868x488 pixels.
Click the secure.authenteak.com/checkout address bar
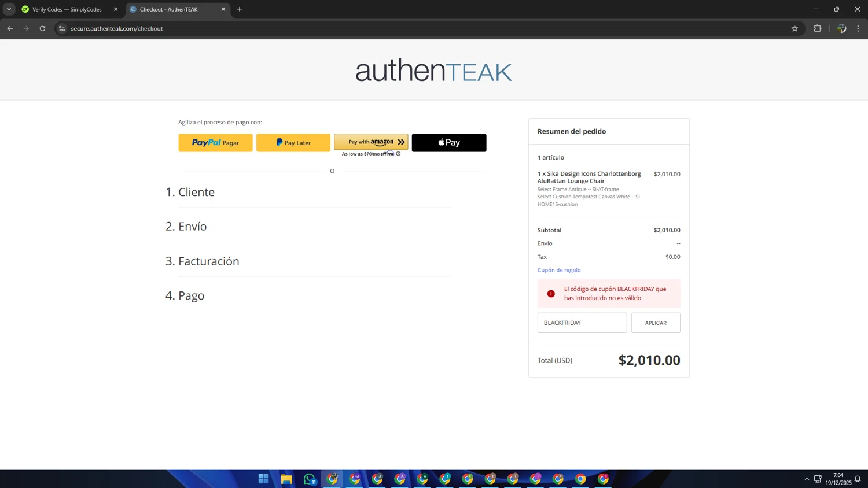[117, 28]
